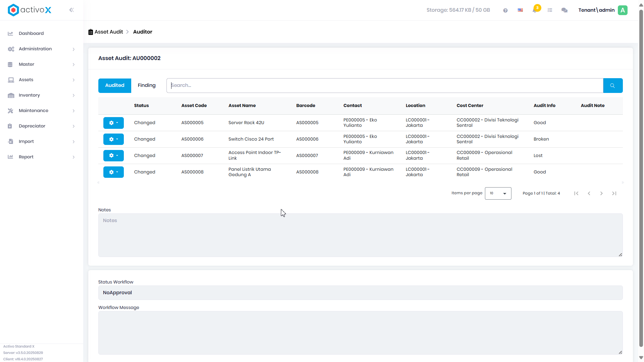Click the Administration gears icon
The width and height of the screenshot is (644, 362).
tap(11, 49)
